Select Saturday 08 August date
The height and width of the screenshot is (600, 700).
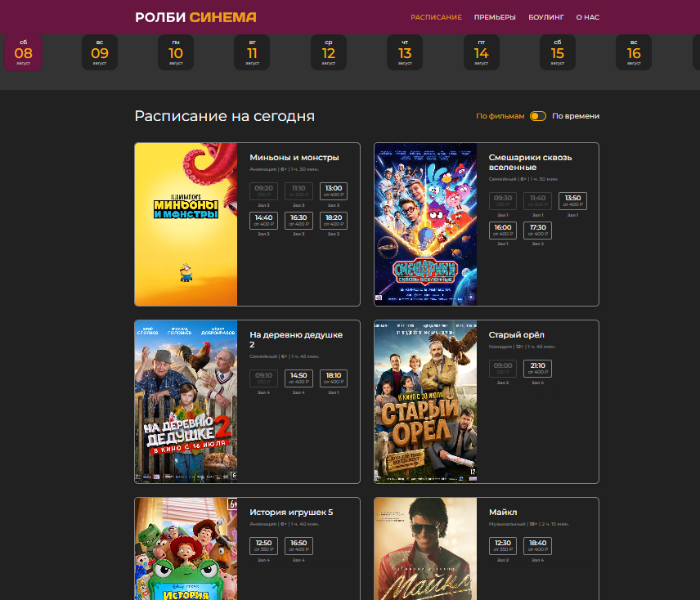coord(23,52)
